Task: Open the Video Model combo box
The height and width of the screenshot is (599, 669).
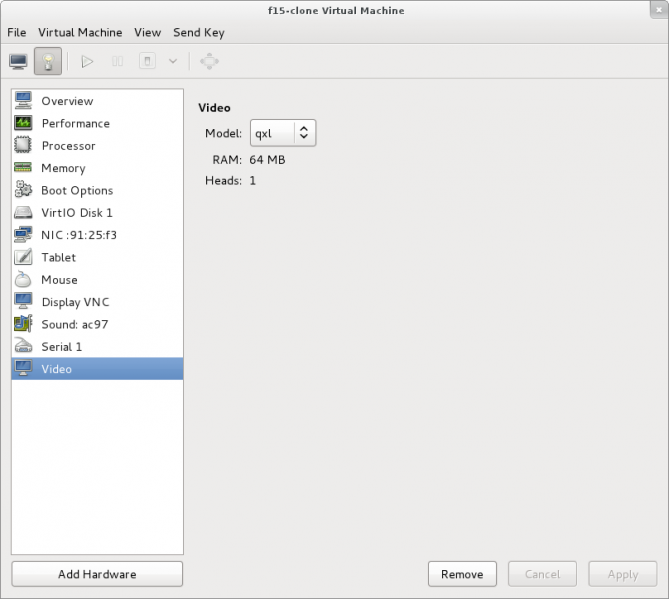Action: click(x=282, y=133)
